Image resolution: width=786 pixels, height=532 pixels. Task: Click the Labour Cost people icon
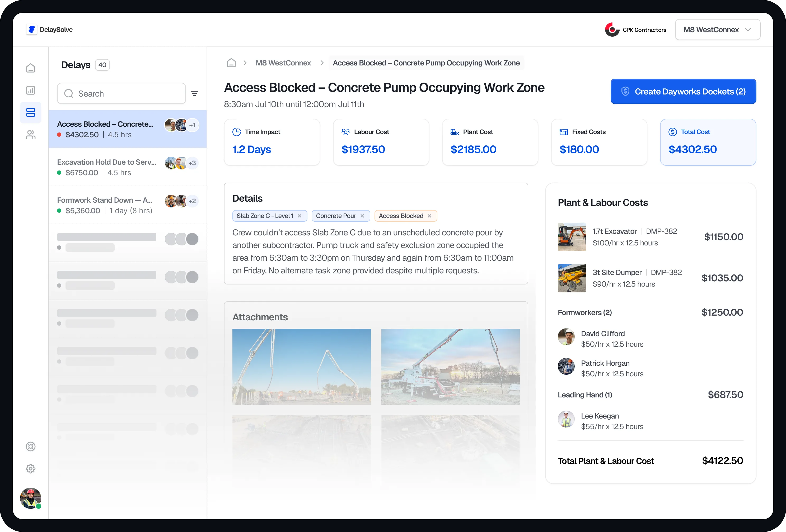pos(346,132)
